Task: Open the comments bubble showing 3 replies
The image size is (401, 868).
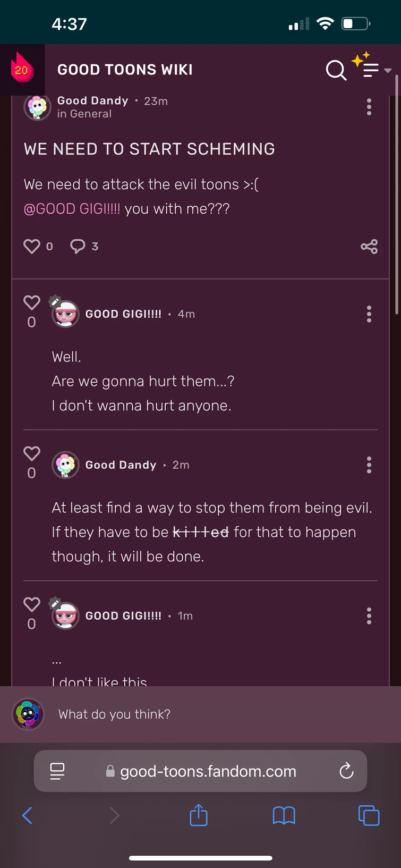Action: [x=78, y=246]
